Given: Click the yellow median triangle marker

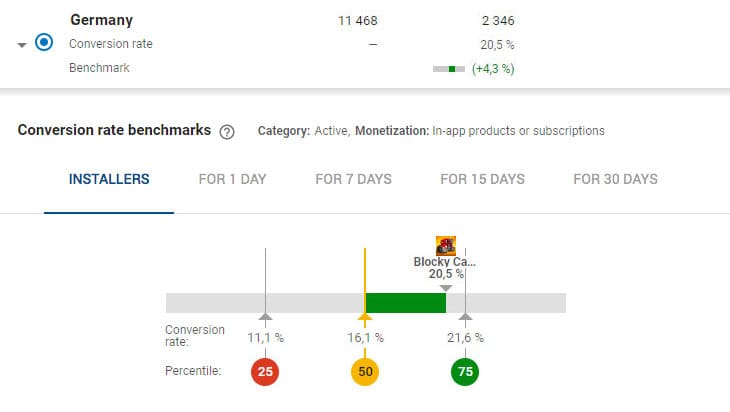Looking at the screenshot, I should pyautogui.click(x=365, y=319).
